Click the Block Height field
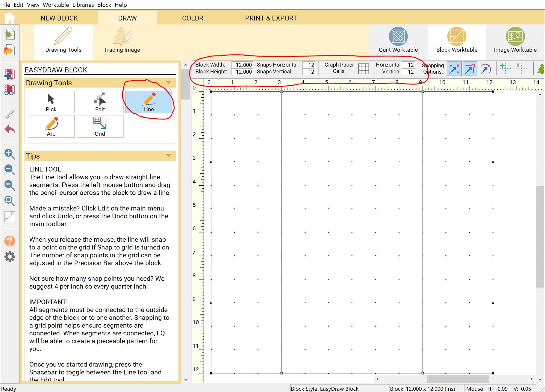The image size is (545, 392). pos(242,72)
